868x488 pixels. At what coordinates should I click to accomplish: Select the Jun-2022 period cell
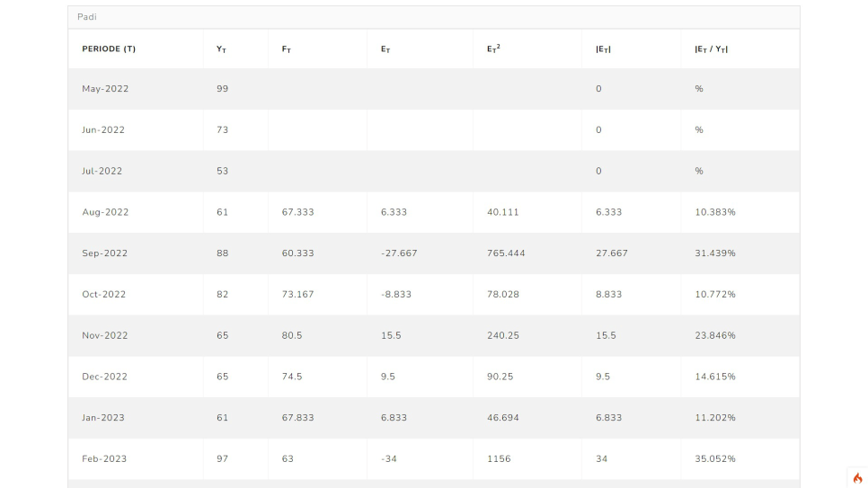click(x=103, y=130)
